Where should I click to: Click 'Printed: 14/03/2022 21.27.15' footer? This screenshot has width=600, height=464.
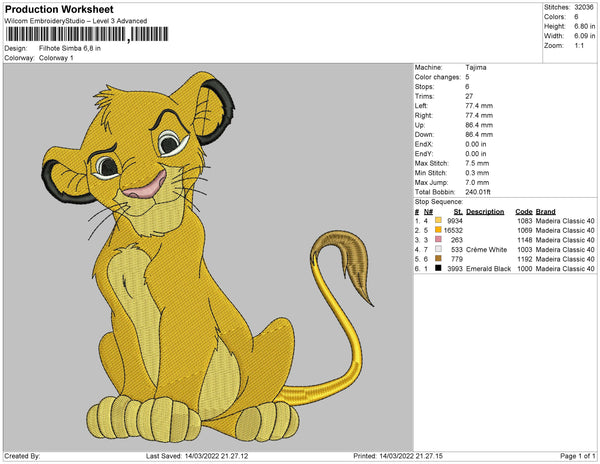click(x=398, y=456)
